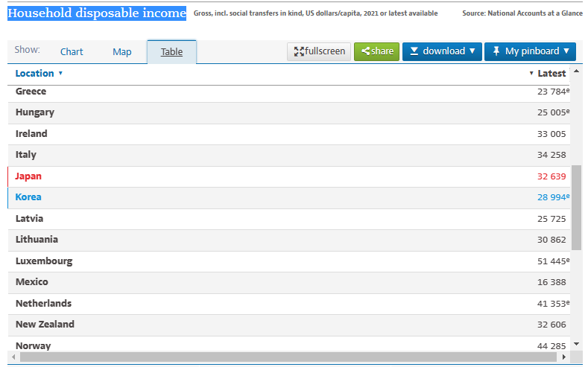Viewport: 588px width, 367px height.
Task: Click the fullscreen expand arrows icon
Action: coord(299,51)
